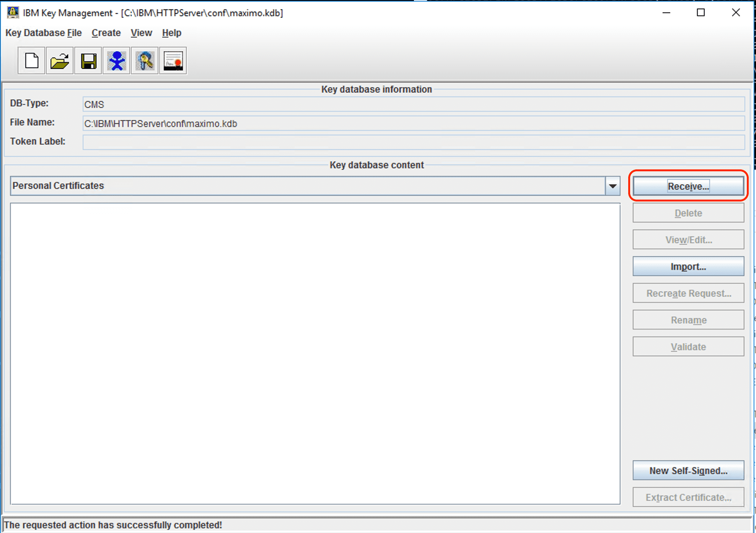Click the empty Token Label field
756x533 pixels.
[x=414, y=142]
